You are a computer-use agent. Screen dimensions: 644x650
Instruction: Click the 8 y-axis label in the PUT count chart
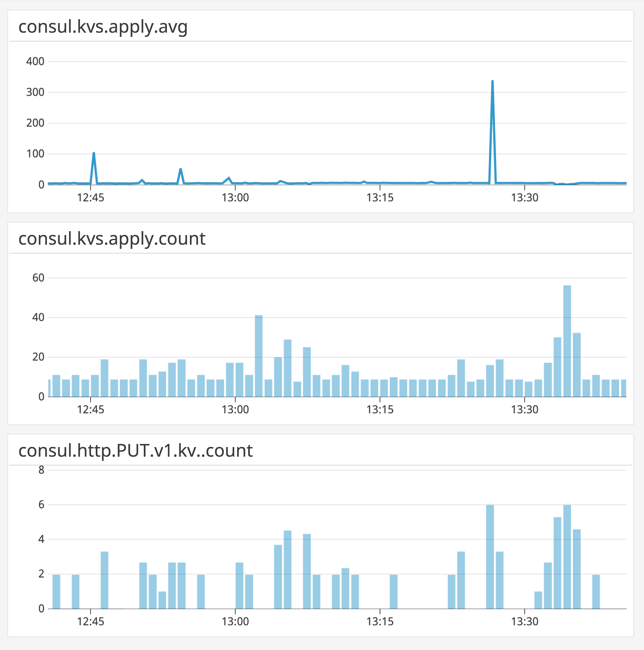(x=41, y=470)
